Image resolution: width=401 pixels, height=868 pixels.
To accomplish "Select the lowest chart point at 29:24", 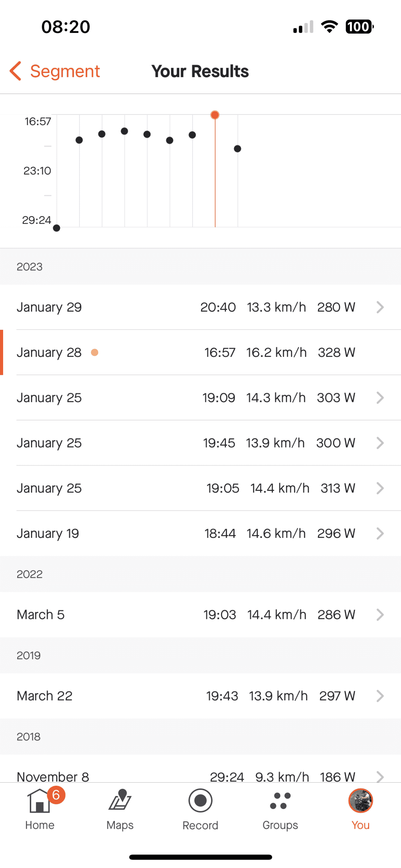I will (57, 228).
